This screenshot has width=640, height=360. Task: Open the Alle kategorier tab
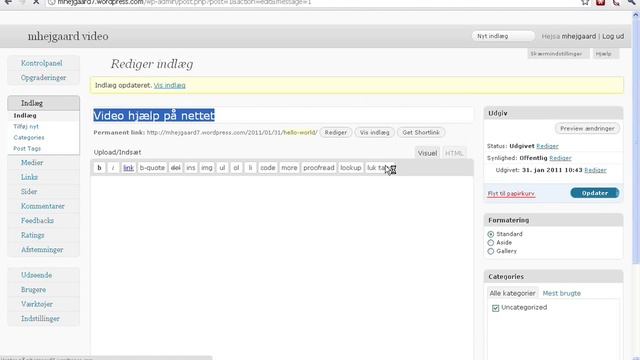512,293
